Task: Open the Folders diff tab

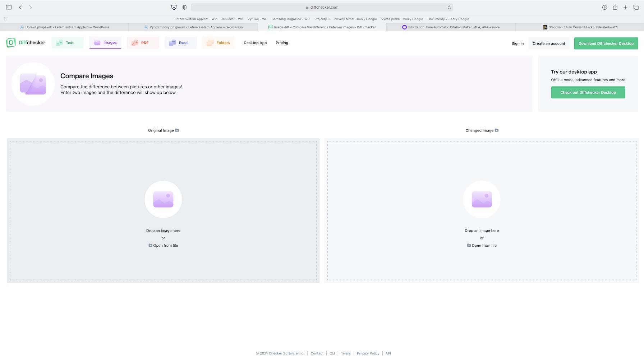Action: [218, 43]
